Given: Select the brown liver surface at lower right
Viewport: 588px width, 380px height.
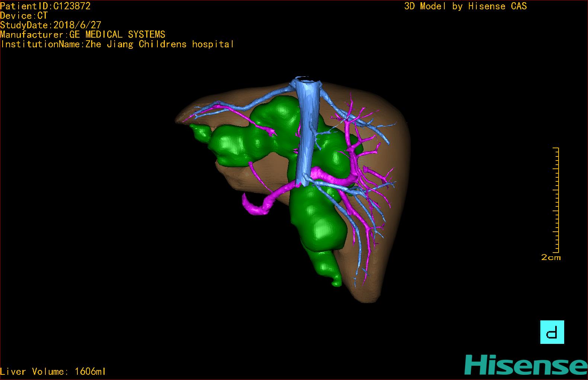Looking at the screenshot, I should tap(387, 261).
